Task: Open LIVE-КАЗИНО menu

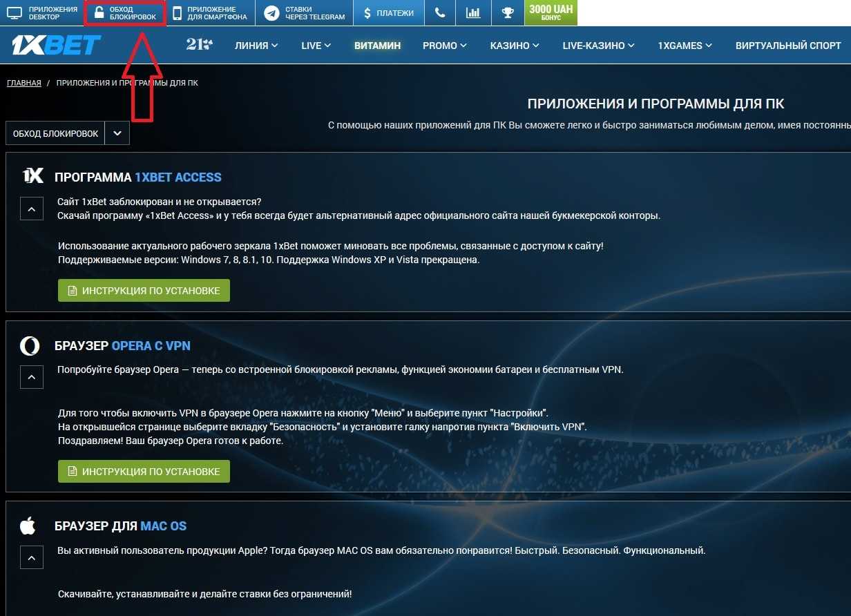Action: coord(599,46)
